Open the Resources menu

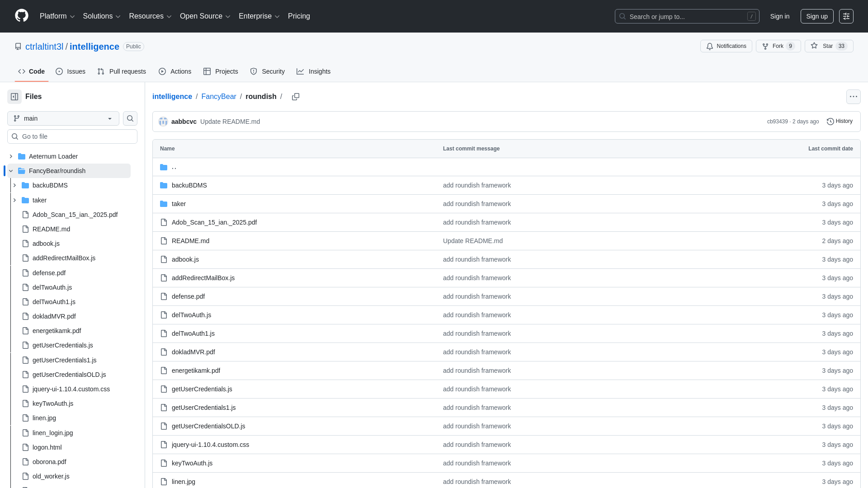point(150,16)
